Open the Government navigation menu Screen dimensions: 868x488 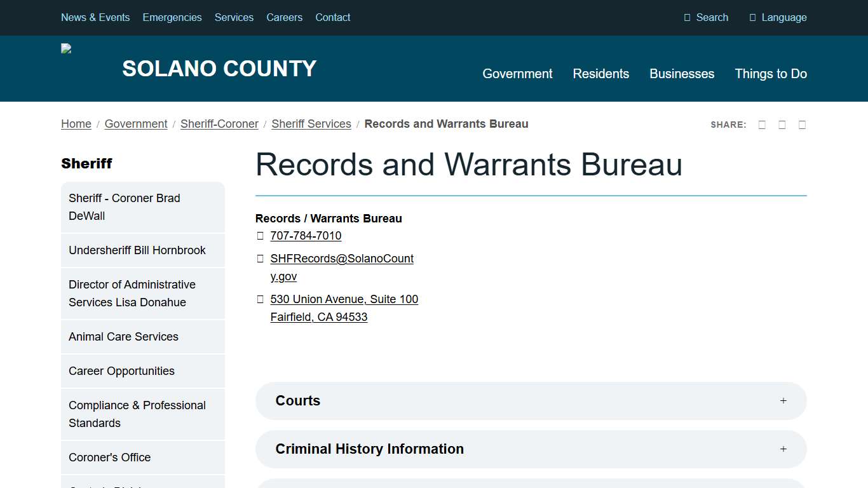517,74
